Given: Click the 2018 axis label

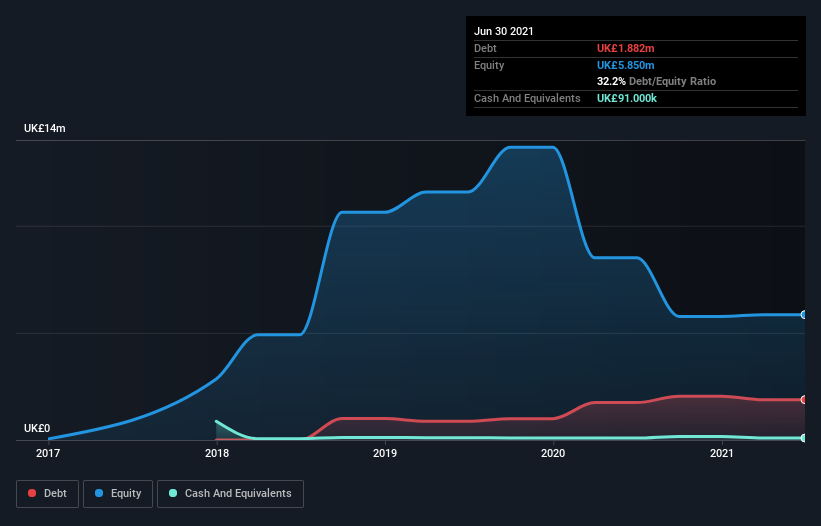Looking at the screenshot, I should tap(217, 453).
